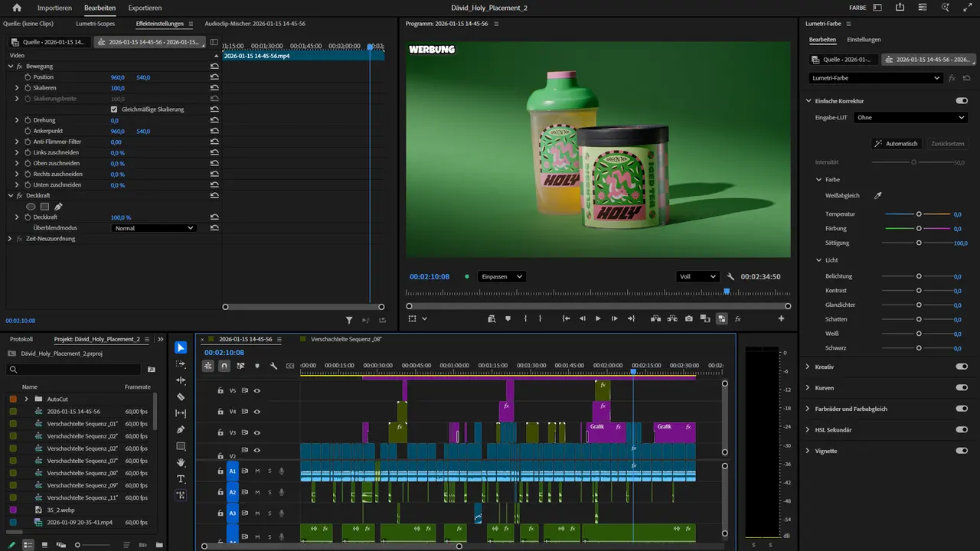Screen dimensions: 980x551
Task: Select the Text tool in the timeline toolbar
Action: (181, 479)
